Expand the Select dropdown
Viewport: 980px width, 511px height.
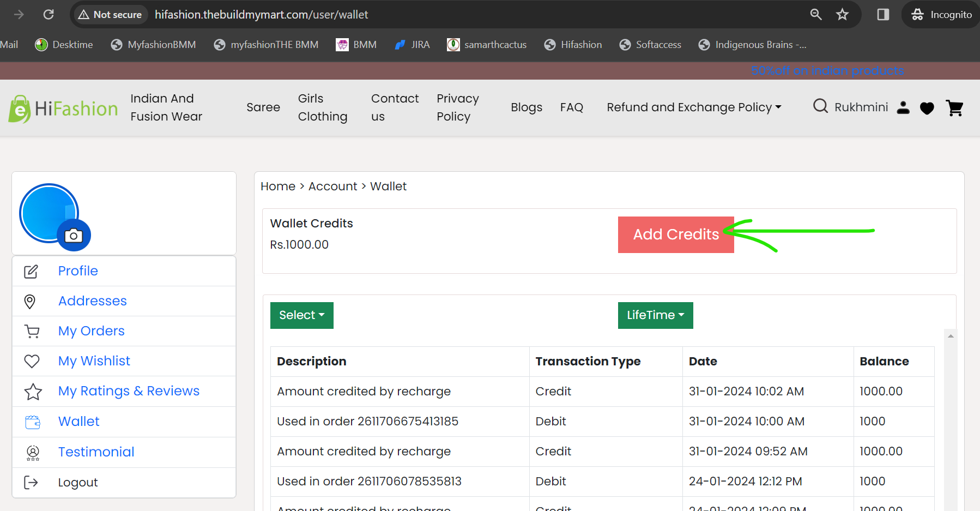tap(302, 315)
